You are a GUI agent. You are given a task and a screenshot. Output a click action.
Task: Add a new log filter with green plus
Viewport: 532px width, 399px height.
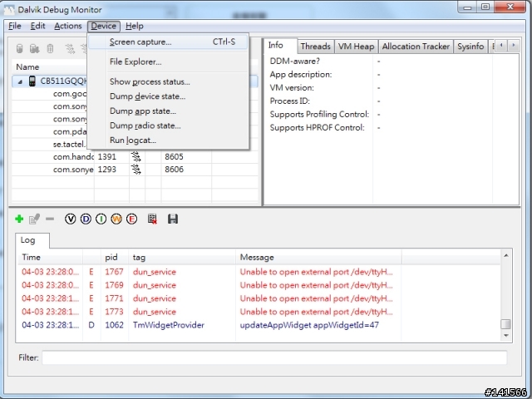click(19, 219)
